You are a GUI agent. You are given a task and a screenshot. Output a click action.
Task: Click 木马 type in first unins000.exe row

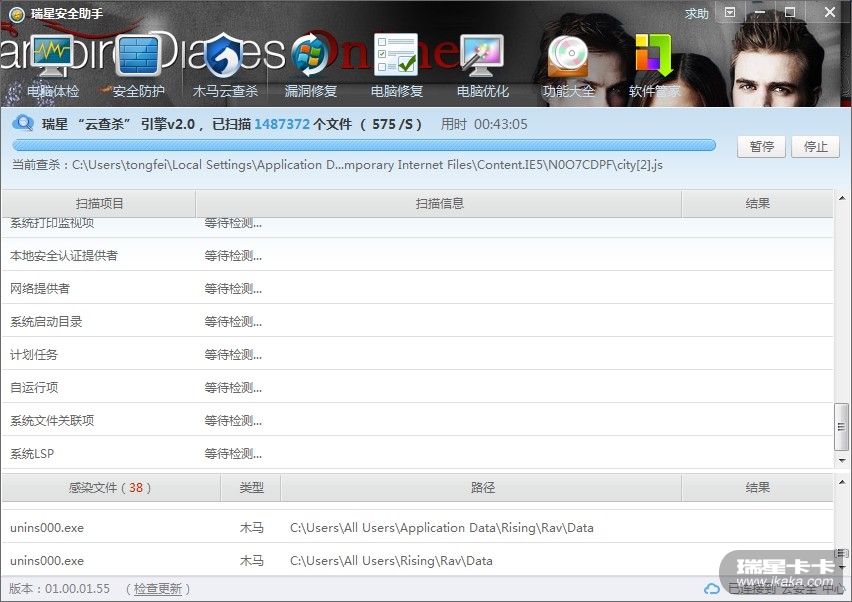tap(252, 528)
